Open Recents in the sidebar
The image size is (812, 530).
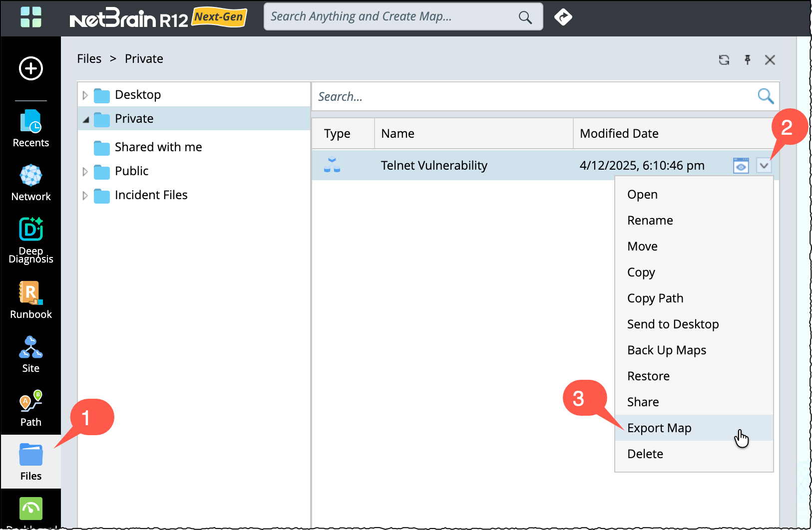[31, 129]
